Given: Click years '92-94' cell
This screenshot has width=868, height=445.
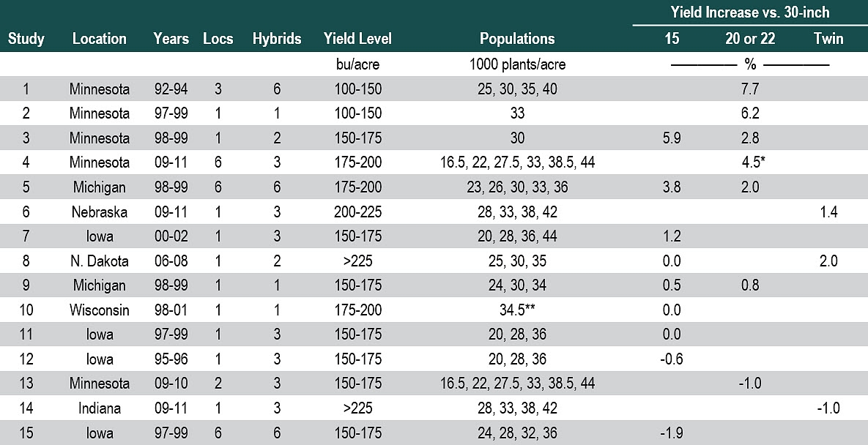Looking at the screenshot, I should click(171, 89).
